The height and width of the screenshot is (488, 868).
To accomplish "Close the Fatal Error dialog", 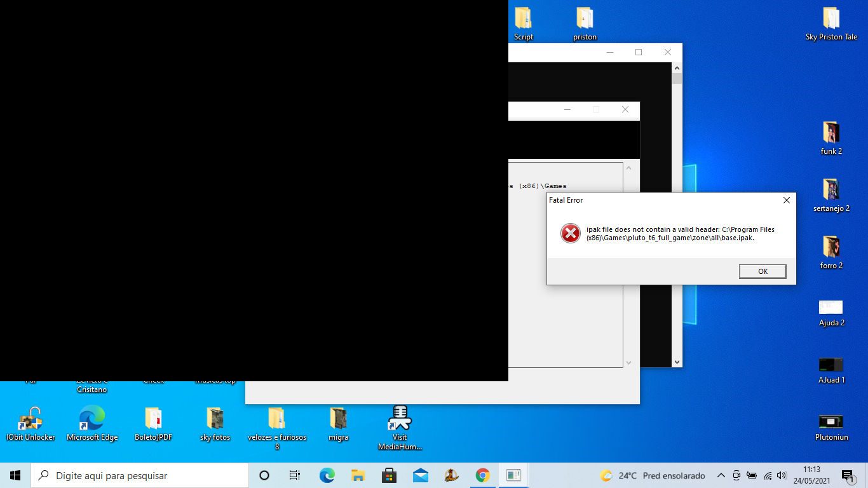I will click(786, 200).
